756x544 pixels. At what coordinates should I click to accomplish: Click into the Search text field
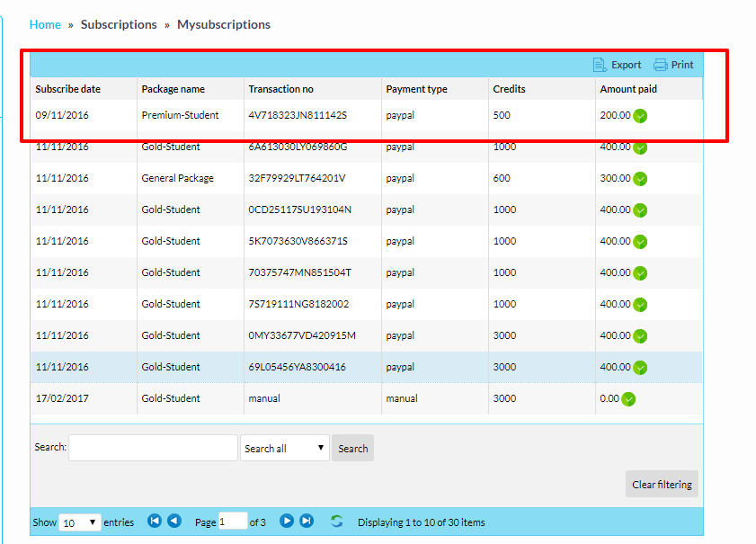pyautogui.click(x=153, y=448)
